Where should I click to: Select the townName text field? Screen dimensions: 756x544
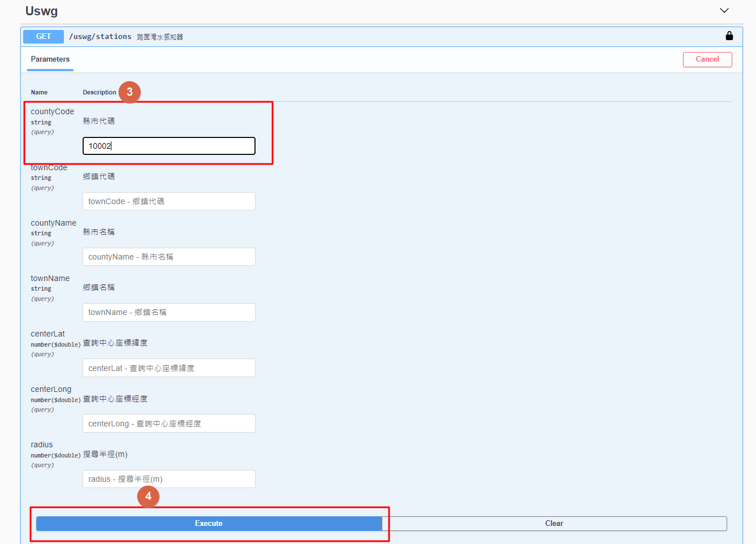point(169,312)
